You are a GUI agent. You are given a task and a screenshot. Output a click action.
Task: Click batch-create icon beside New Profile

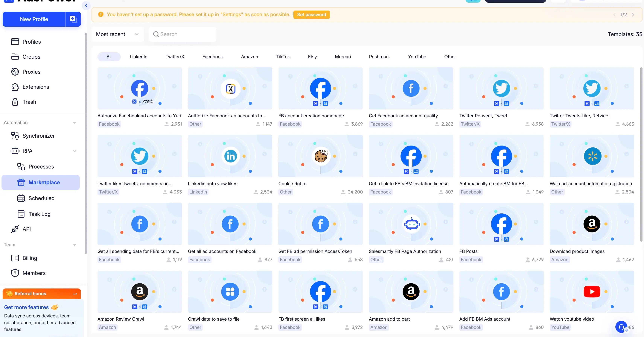(x=73, y=19)
